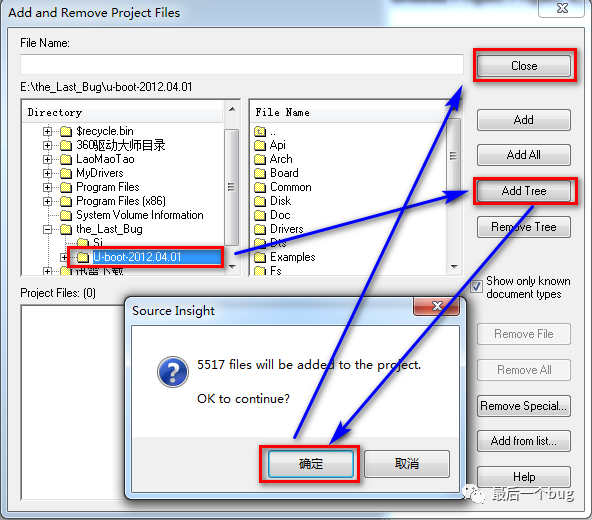592x520 pixels.
Task: Select U-boot-2012.04.01 in the directory tree
Action: click(x=137, y=257)
